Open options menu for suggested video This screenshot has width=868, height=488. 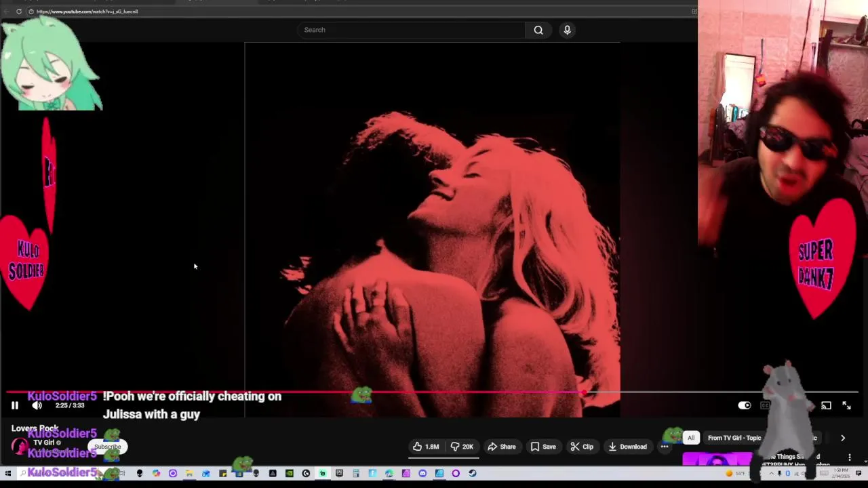coord(850,457)
